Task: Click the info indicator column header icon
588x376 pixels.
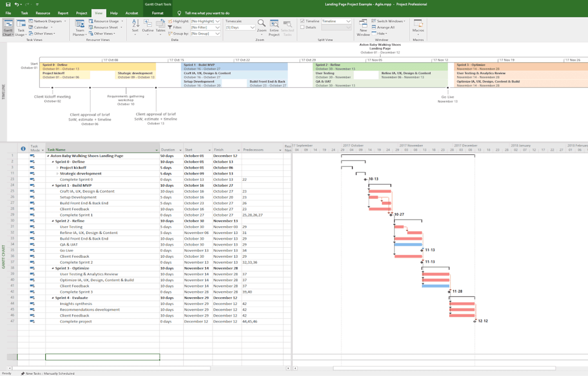Action: click(x=23, y=149)
